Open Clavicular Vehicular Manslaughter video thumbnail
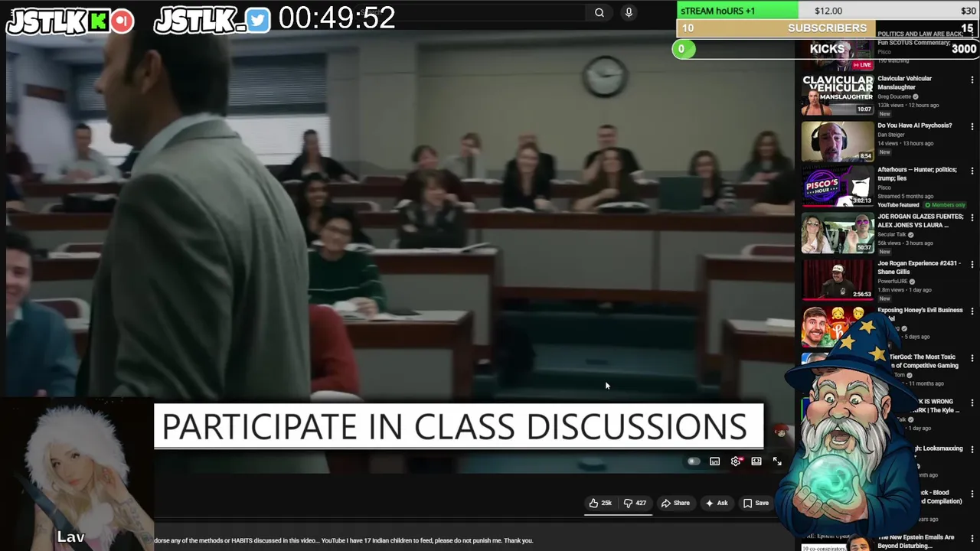Viewport: 980px width, 551px height. point(837,95)
